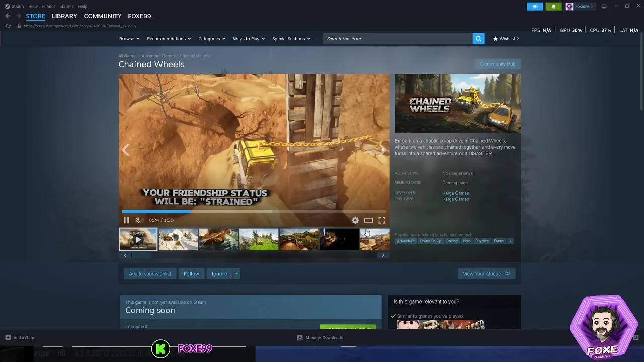Toggle theater mode on the video player
This screenshot has width=644, height=362.
tap(368, 220)
